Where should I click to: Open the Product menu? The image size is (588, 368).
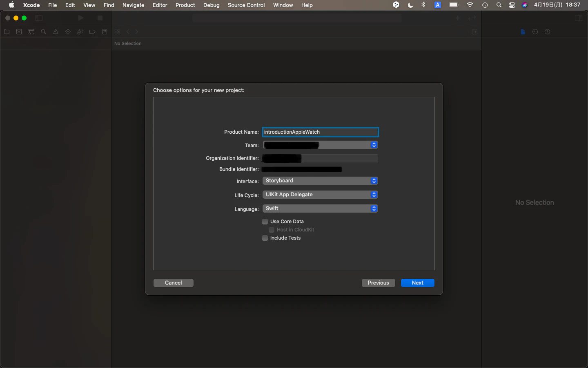[185, 5]
